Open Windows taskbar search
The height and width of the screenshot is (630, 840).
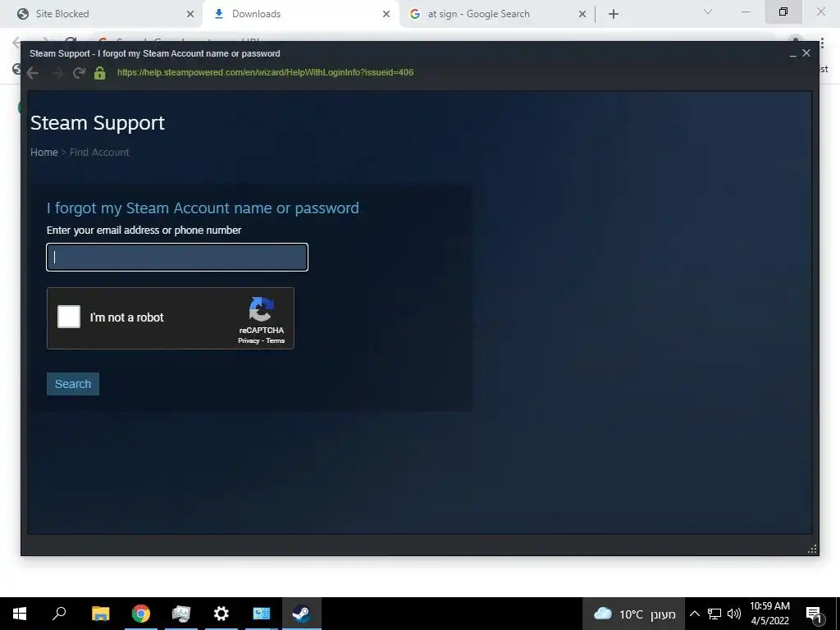(x=59, y=614)
